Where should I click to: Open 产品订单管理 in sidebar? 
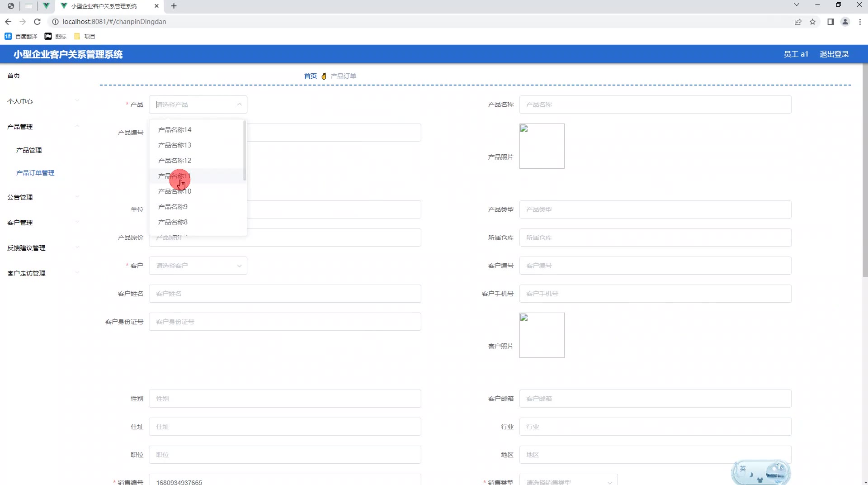[35, 173]
